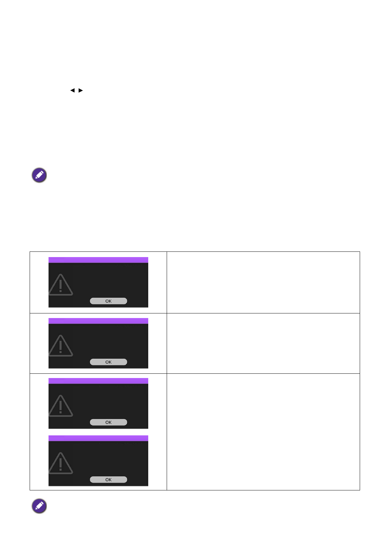Click the empty description cell beside the first dialog
The image size is (392, 555).
tap(263, 282)
